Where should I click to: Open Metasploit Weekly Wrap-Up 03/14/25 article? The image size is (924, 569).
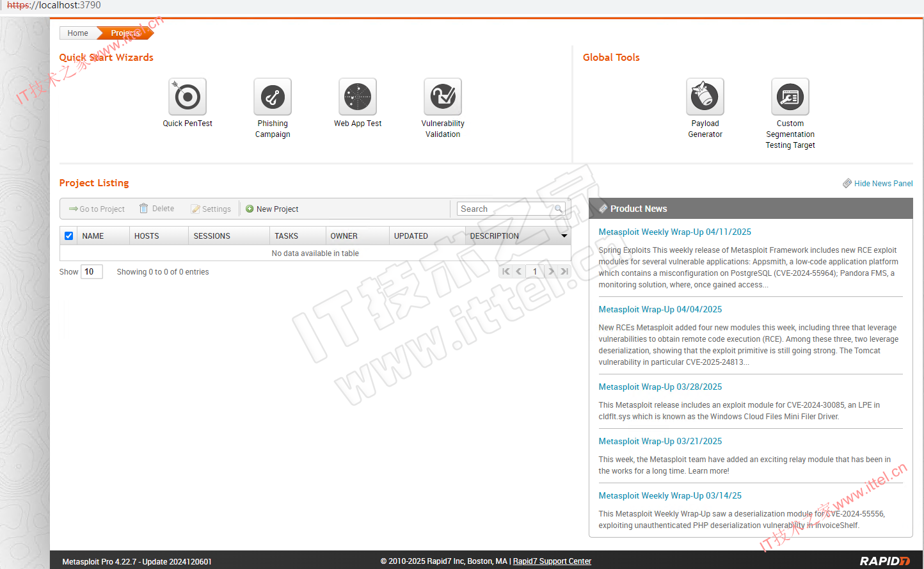[670, 495]
